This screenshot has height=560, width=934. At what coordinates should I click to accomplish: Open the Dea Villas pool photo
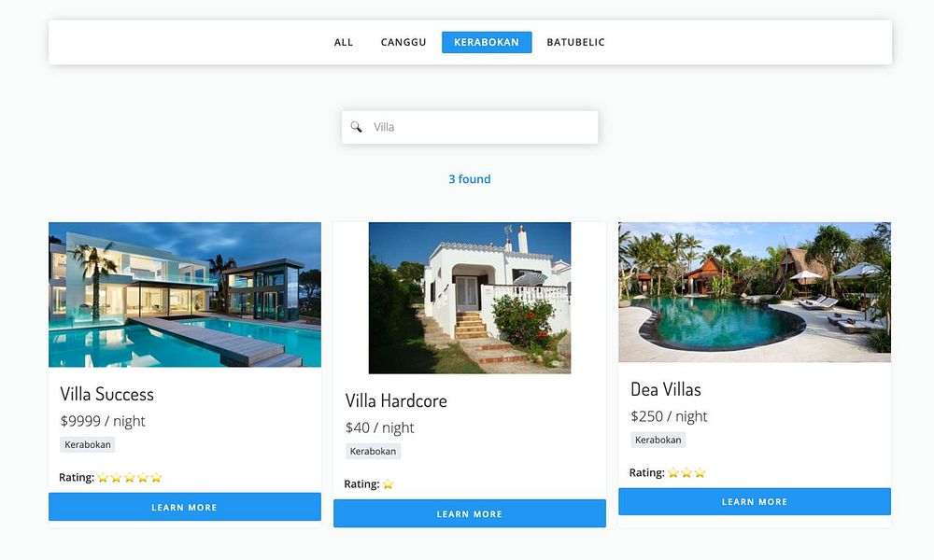click(755, 292)
